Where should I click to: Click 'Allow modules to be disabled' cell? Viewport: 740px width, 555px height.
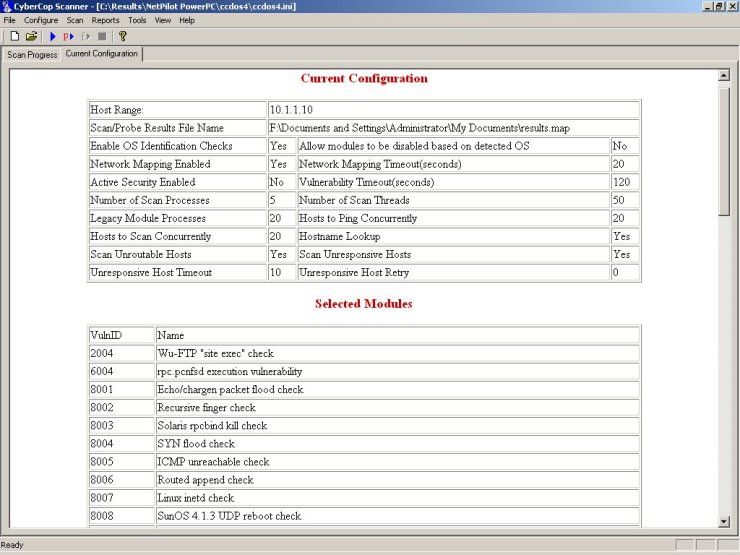[454, 146]
